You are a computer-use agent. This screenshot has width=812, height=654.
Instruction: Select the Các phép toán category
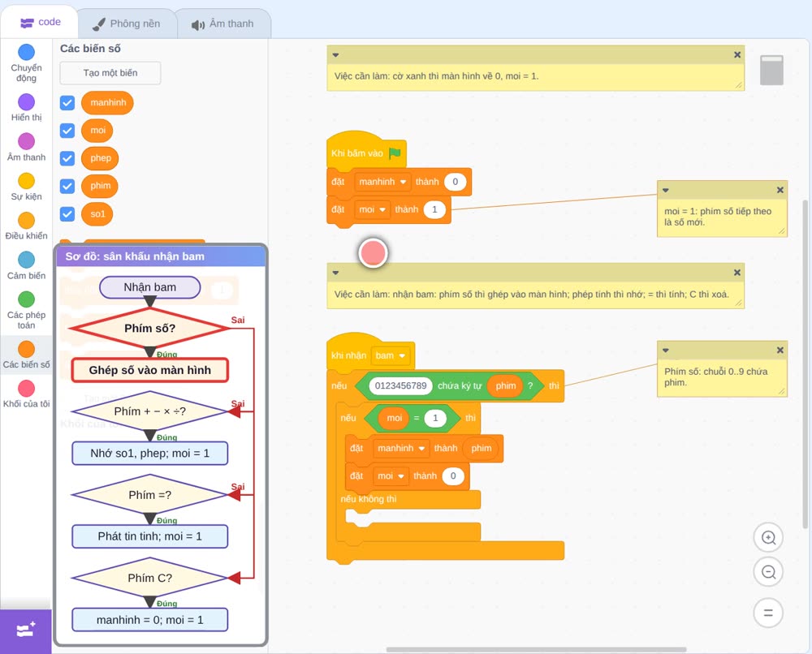(26, 311)
